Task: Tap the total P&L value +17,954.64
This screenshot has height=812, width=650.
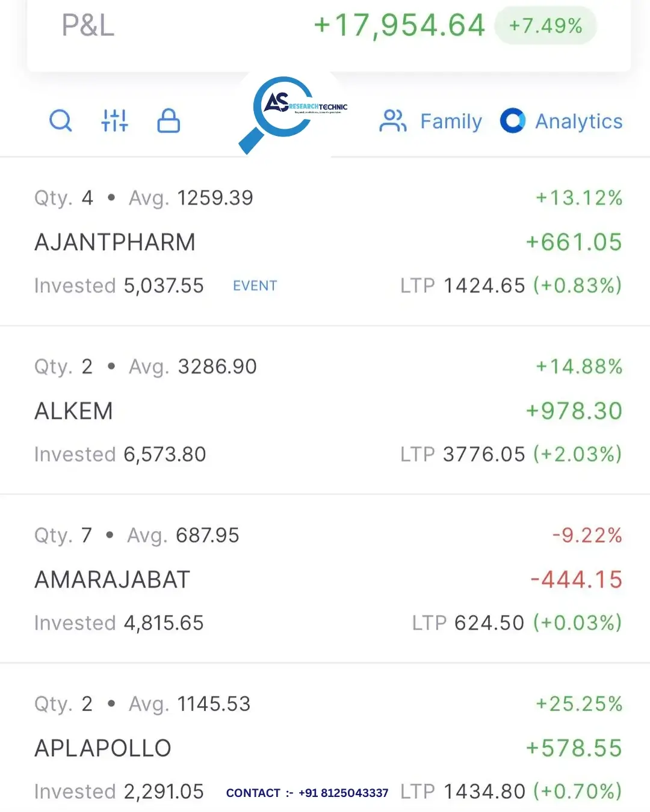Action: click(399, 26)
